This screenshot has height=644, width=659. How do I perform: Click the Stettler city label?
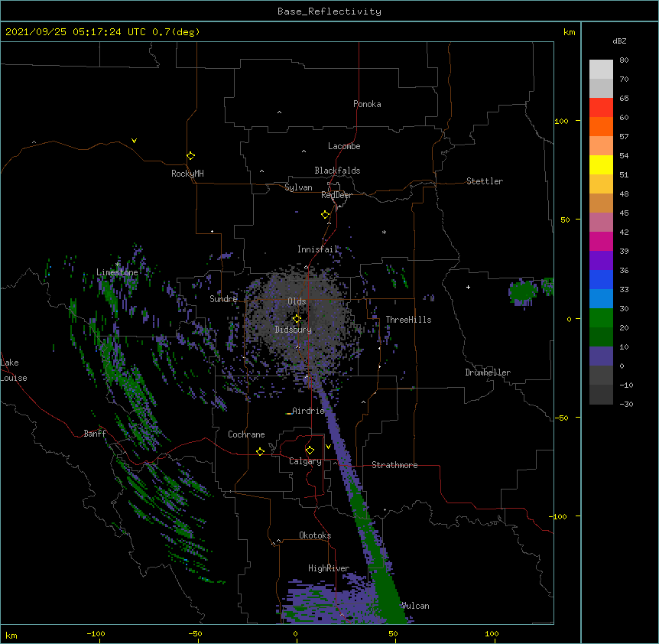[x=485, y=181]
